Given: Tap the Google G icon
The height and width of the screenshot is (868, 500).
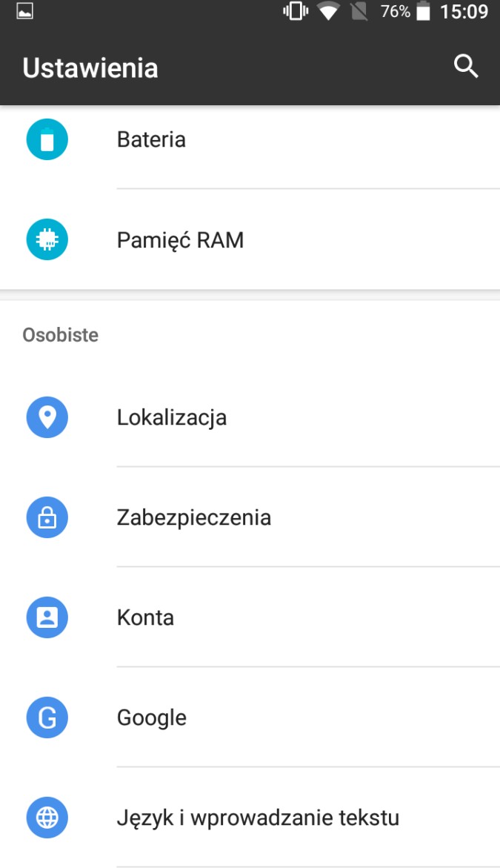Looking at the screenshot, I should [47, 718].
